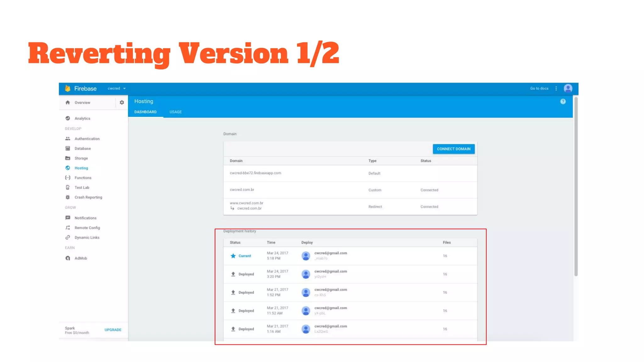This screenshot has width=644, height=362.
Task: Click the three-dot overflow menu icon
Action: [556, 89]
